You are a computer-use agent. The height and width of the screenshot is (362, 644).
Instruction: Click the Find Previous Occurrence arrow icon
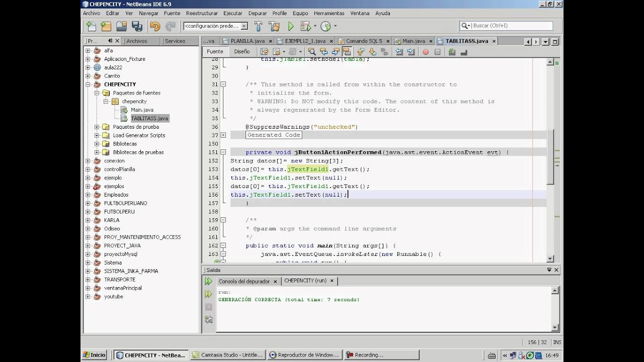[x=324, y=51]
